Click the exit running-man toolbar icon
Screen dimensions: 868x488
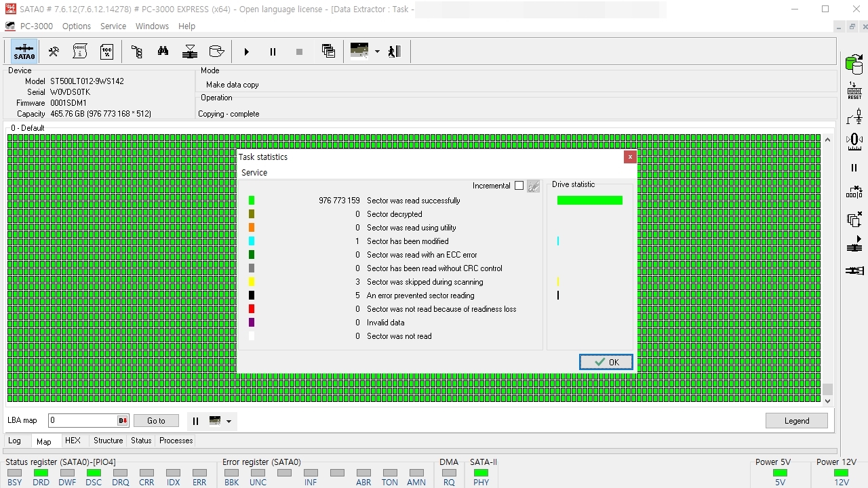click(x=395, y=52)
